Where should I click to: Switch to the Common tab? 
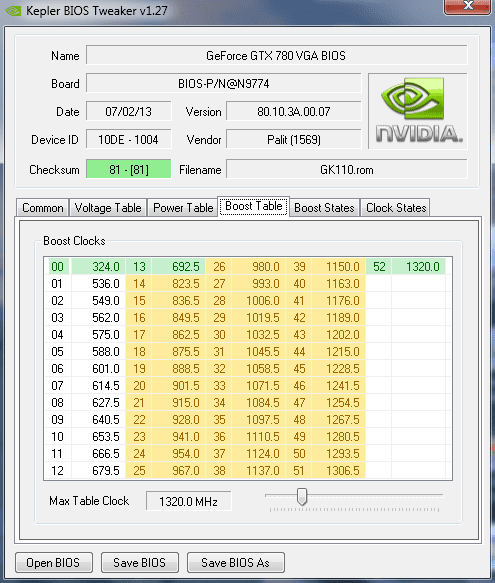coord(42,207)
